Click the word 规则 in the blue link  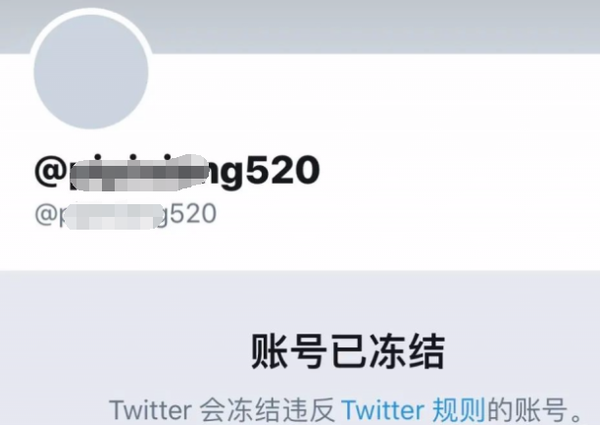point(458,410)
